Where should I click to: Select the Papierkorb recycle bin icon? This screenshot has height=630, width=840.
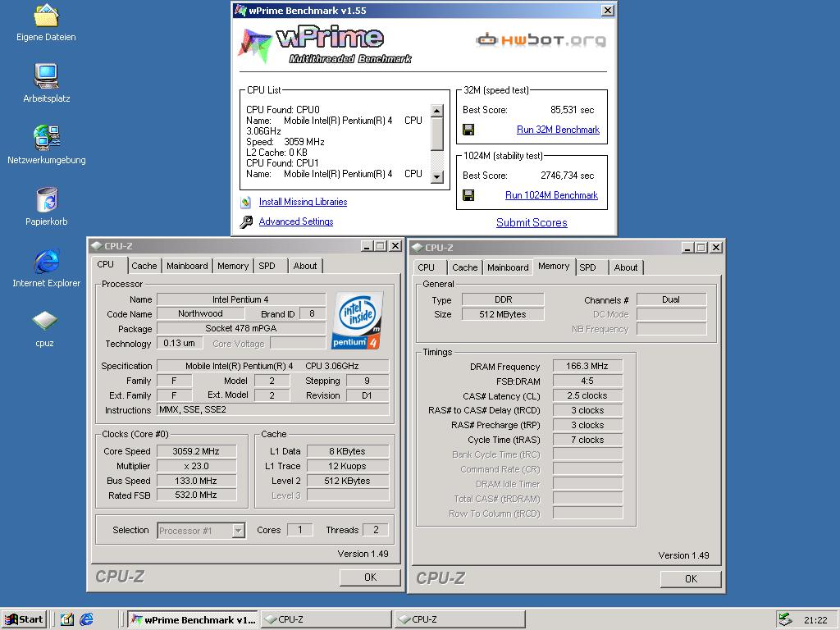pos(47,199)
